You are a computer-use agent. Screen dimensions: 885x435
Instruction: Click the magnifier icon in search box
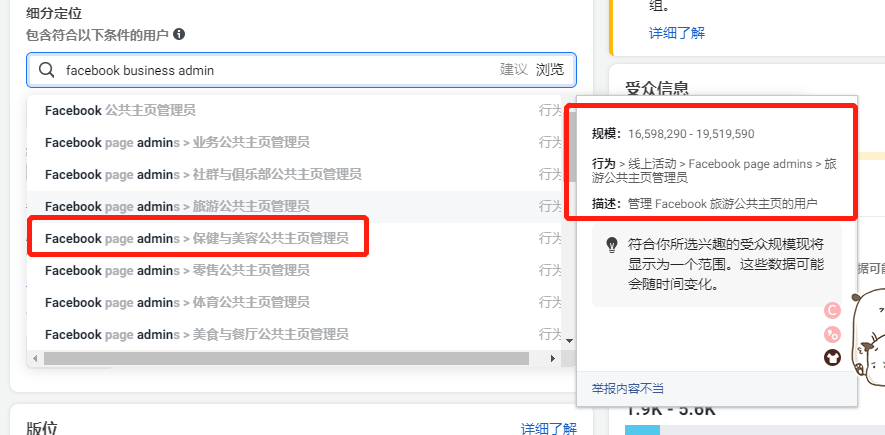click(46, 70)
